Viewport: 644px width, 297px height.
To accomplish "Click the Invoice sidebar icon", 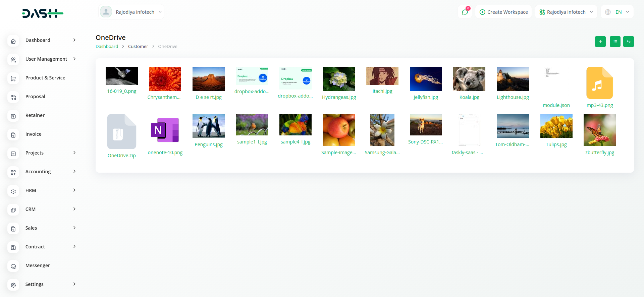I will pos(13,134).
